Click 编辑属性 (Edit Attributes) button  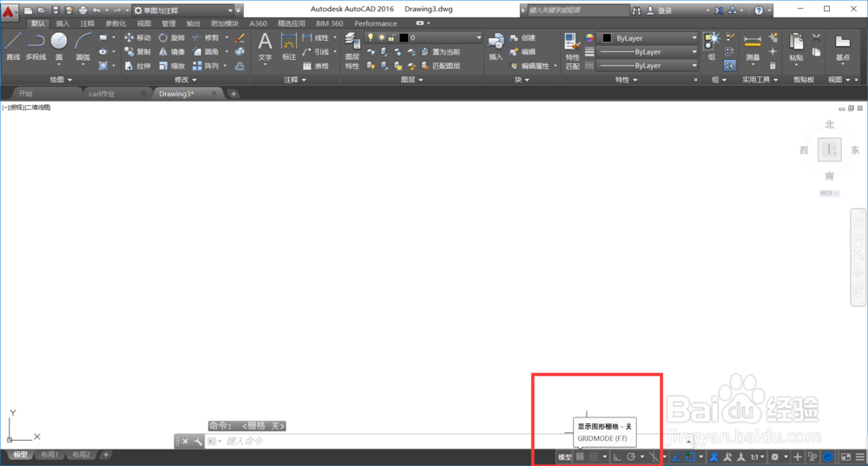(529, 66)
